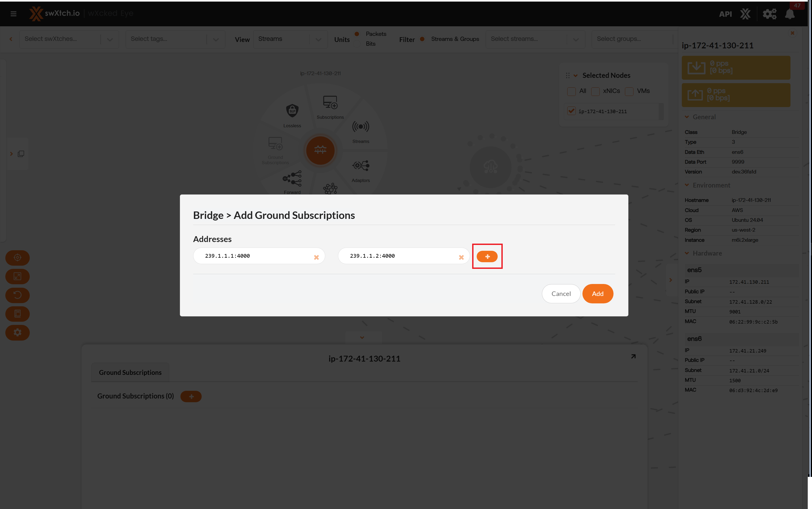Click the API menu item
Screen dimensions: 812x509
coord(725,14)
